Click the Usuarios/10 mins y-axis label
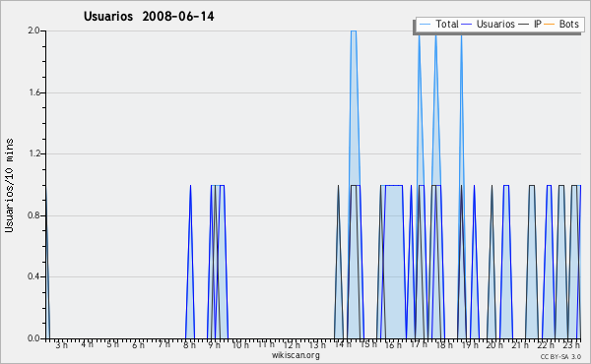Image resolution: width=591 pixels, height=364 pixels. coord(9,185)
